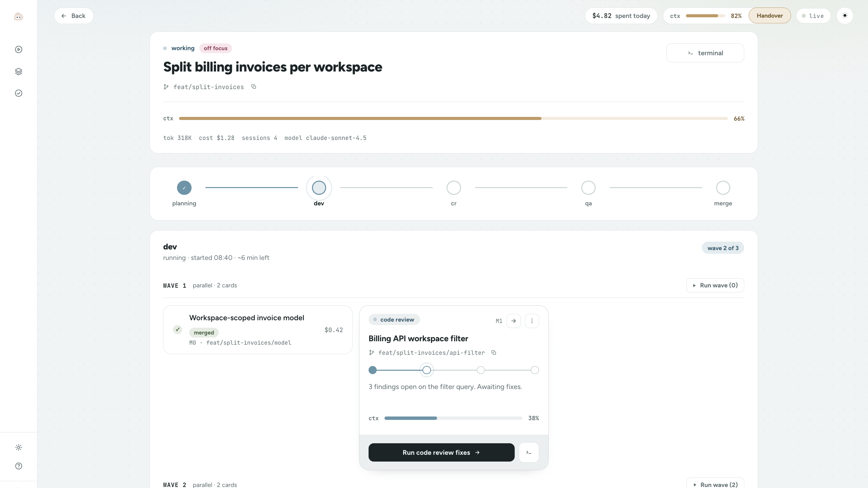Image resolution: width=868 pixels, height=488 pixels.
Task: Copy the feat/split-invoices/api-filter branch name
Action: pos(494,353)
